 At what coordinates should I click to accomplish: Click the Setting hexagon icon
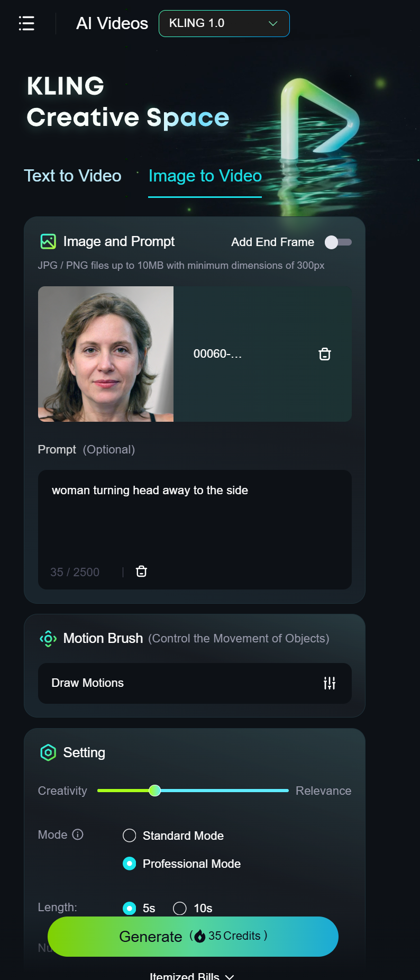48,752
